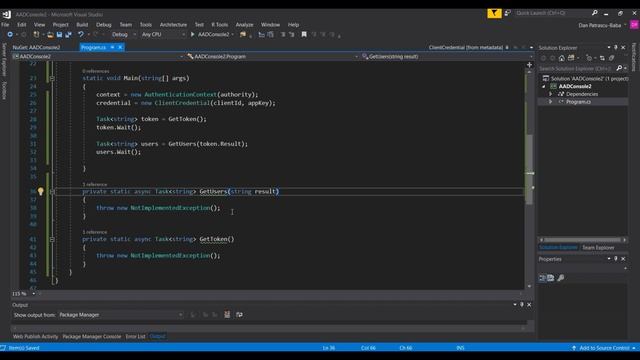The width and height of the screenshot is (640, 360).
Task: Click the Home icon in Solution Explorer
Action: point(562,58)
